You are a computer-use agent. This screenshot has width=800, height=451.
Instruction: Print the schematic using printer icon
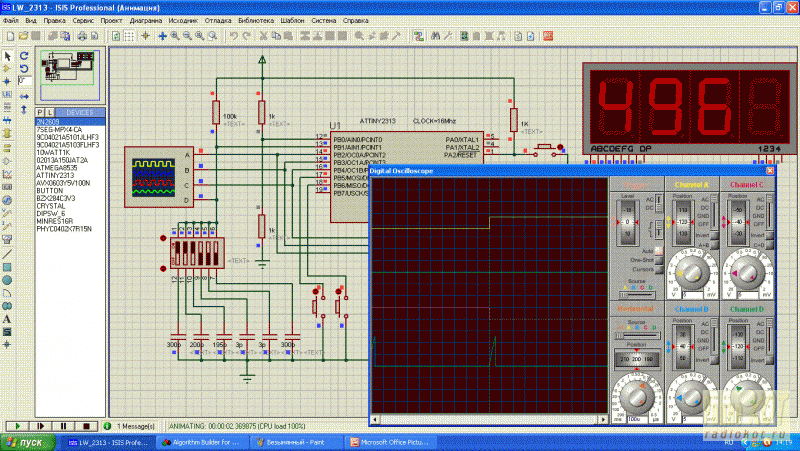[82, 36]
